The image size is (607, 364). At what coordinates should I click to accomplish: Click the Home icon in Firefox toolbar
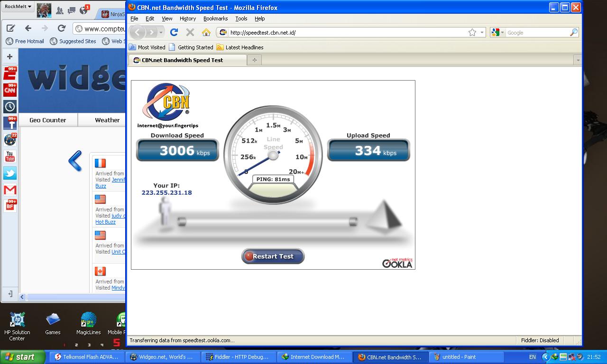206,32
